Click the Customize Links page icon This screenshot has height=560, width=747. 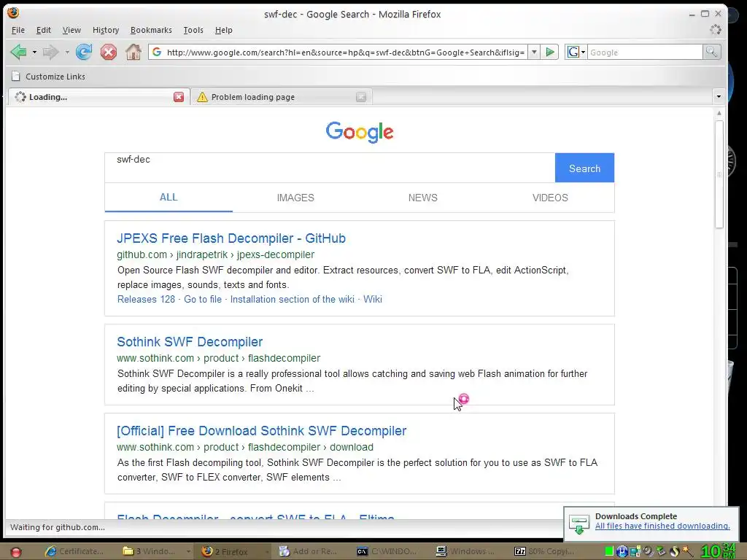coord(16,76)
